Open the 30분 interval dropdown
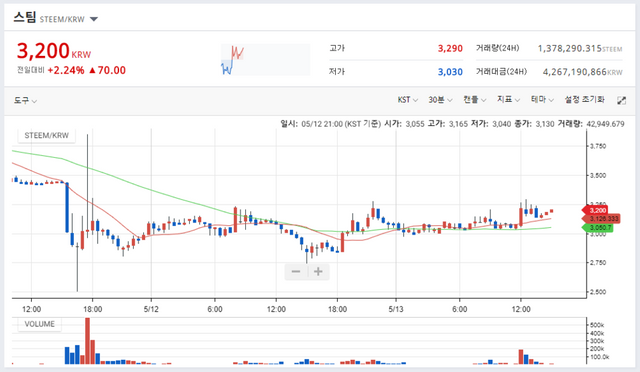The image size is (640, 372). [440, 100]
